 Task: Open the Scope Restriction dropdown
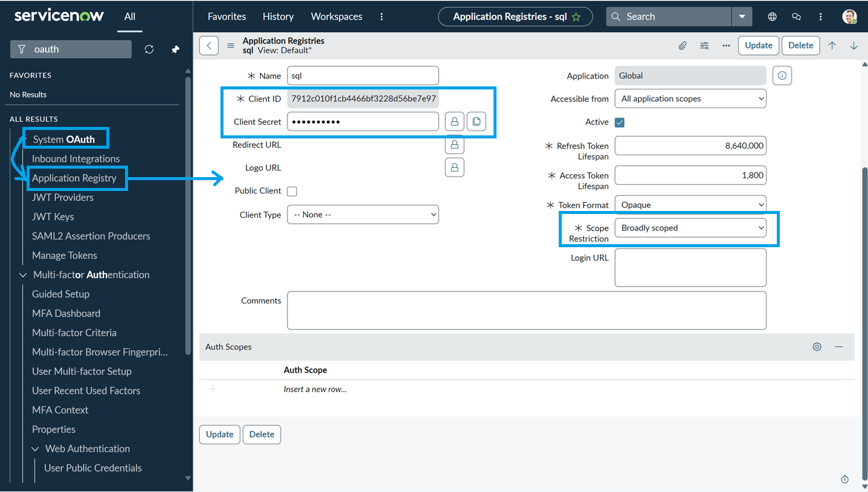(x=690, y=228)
